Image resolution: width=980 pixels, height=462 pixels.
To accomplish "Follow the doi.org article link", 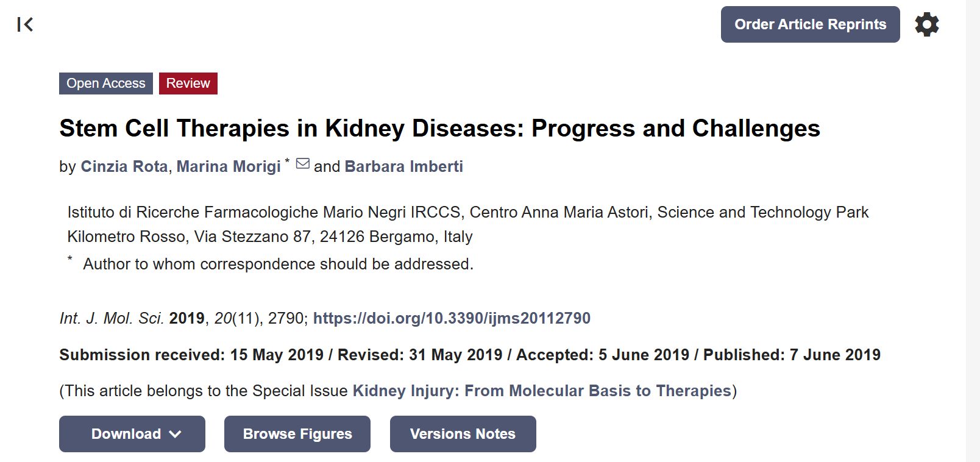I will (x=452, y=318).
